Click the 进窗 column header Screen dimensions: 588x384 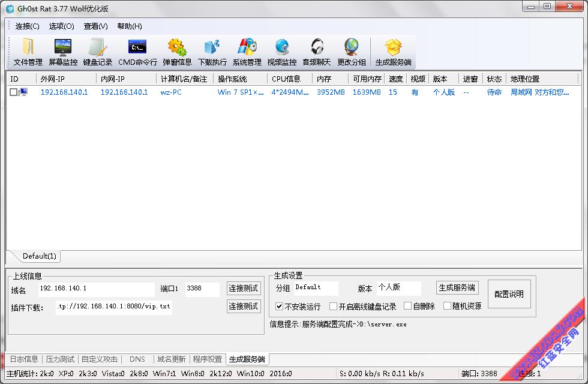click(470, 79)
